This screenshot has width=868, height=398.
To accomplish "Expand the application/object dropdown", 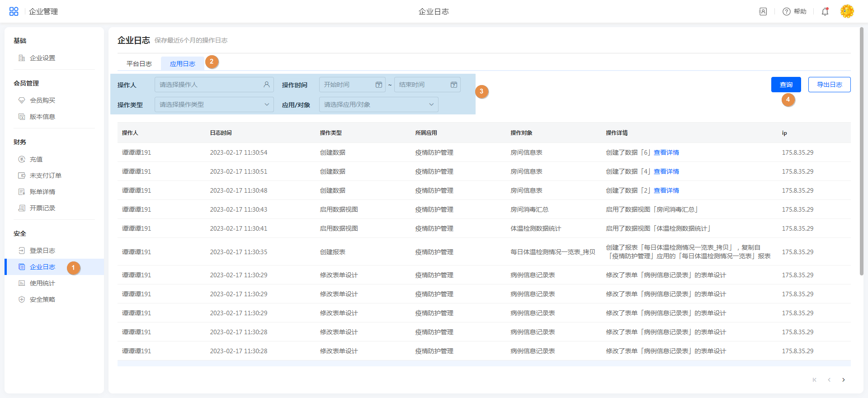I will pyautogui.click(x=378, y=104).
